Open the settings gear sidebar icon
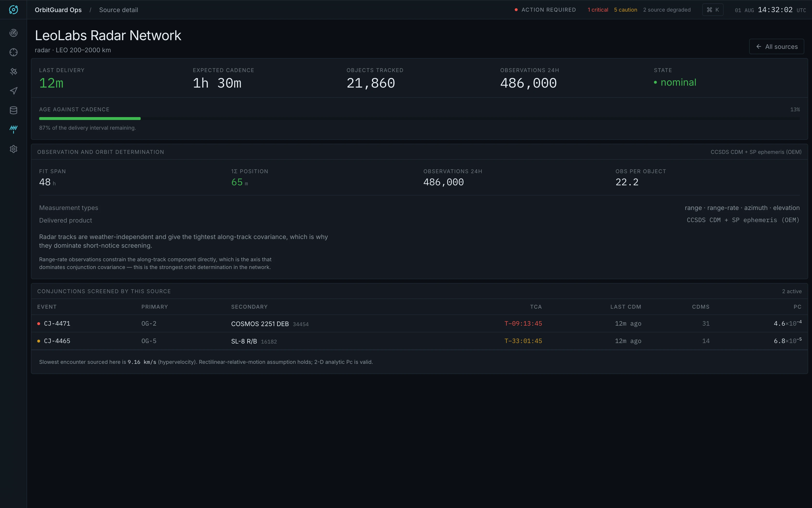The width and height of the screenshot is (812, 508). click(x=14, y=149)
